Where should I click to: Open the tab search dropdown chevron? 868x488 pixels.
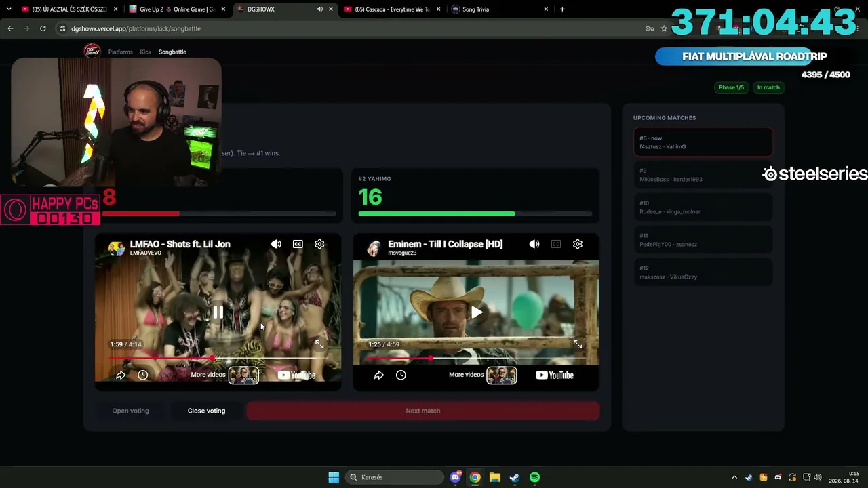9,9
